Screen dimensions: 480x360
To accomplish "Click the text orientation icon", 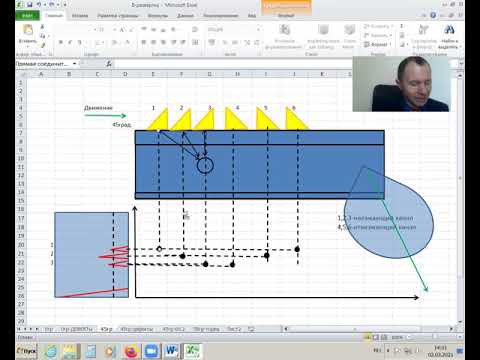I will point(174,29).
